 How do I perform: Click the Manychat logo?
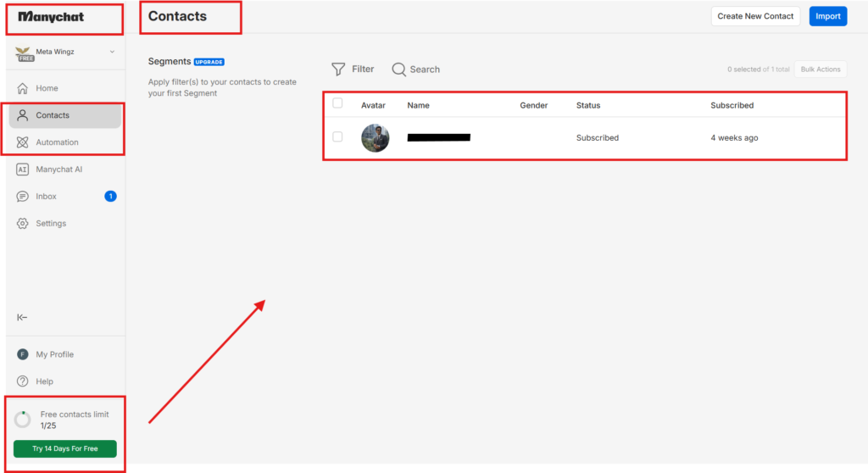tap(51, 17)
